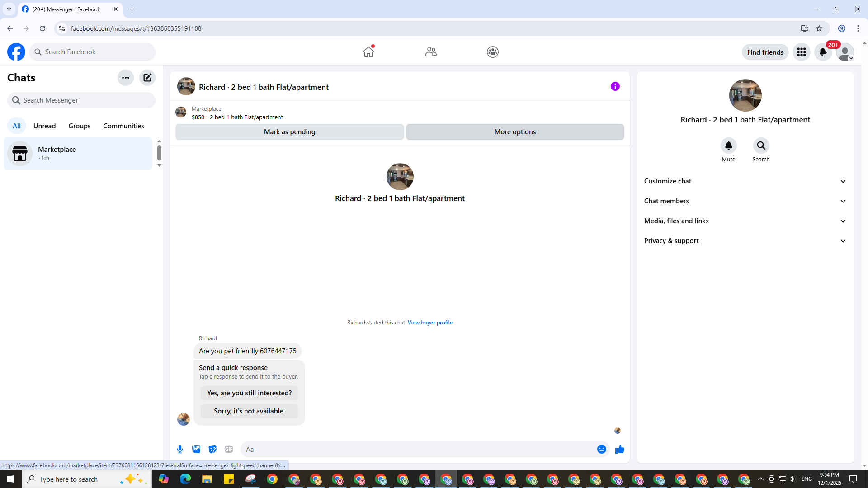Open the Facebook menu grid icon
The height and width of the screenshot is (488, 868).
click(802, 52)
